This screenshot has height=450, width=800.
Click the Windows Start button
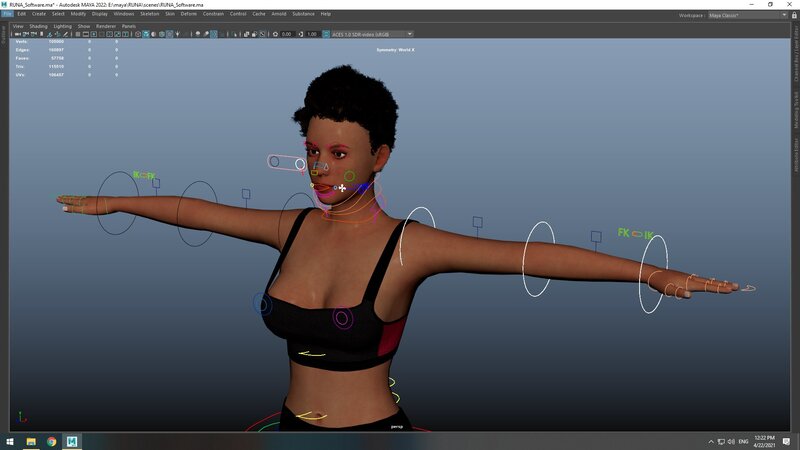click(x=9, y=441)
